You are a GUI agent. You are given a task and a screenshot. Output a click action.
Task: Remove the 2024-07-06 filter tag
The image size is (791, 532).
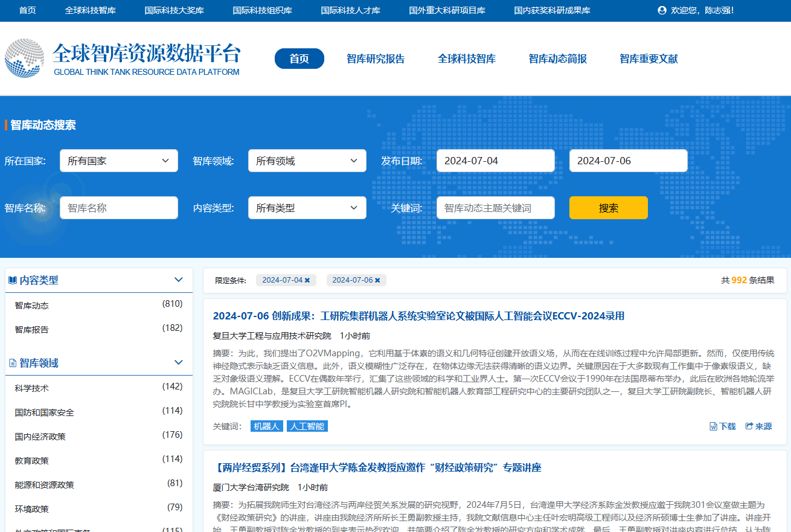click(377, 280)
